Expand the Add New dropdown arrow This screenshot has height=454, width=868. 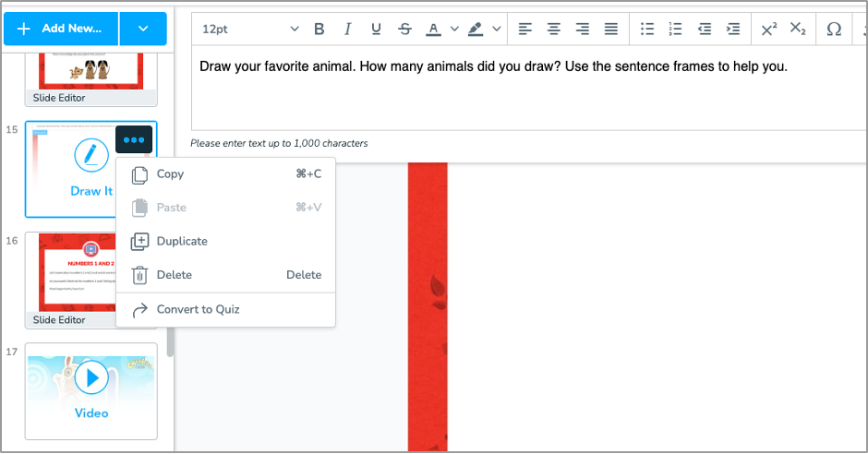click(x=143, y=29)
